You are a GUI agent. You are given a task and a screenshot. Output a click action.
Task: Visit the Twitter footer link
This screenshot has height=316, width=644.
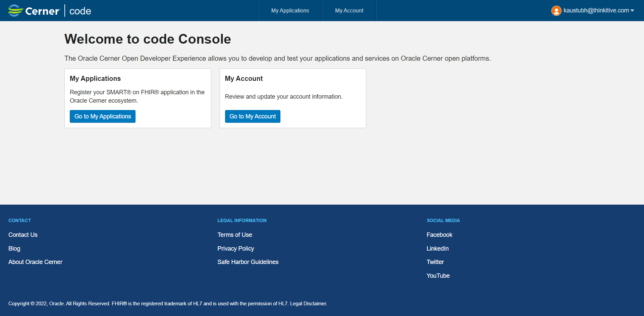point(435,262)
